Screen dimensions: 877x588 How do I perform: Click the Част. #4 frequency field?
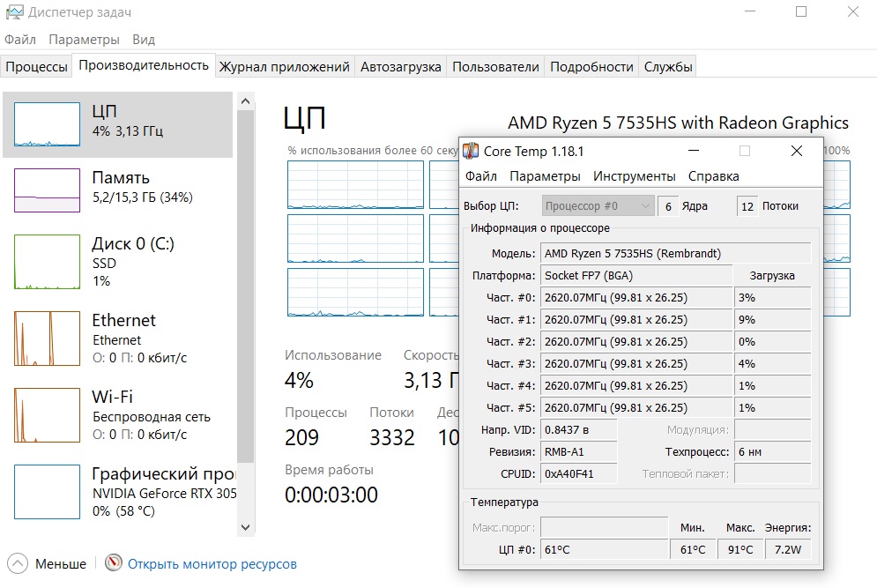(x=636, y=385)
